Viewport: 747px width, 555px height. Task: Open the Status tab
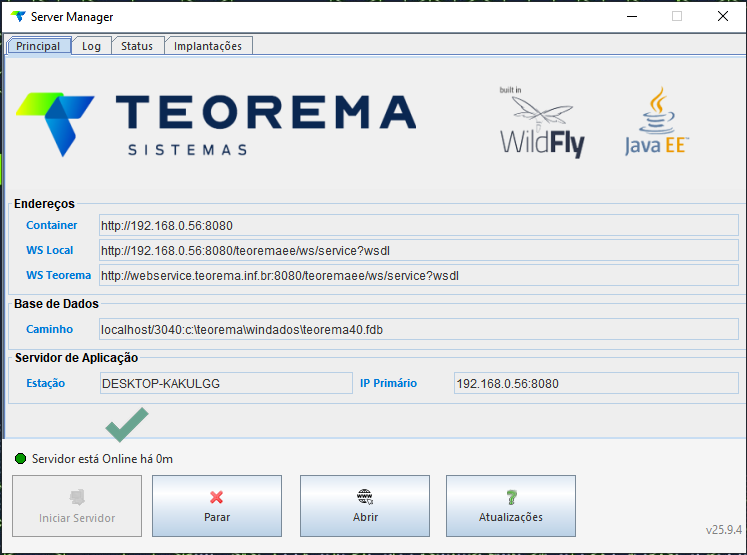(137, 46)
